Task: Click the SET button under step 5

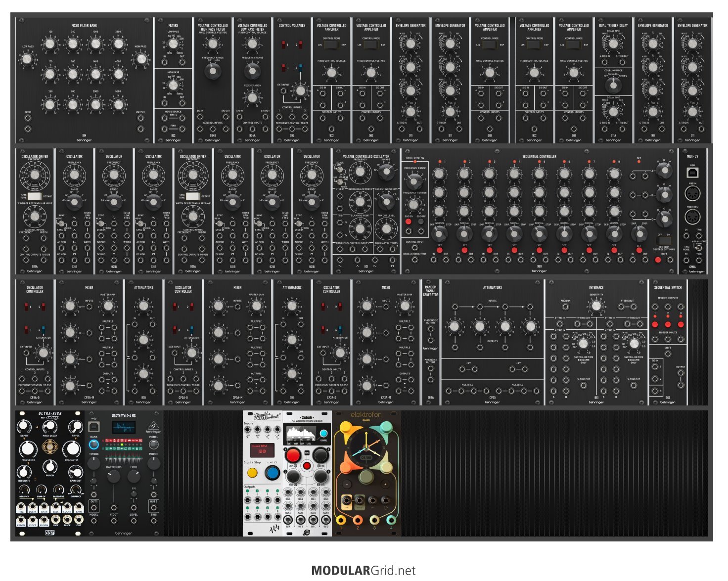Action: pos(539,251)
